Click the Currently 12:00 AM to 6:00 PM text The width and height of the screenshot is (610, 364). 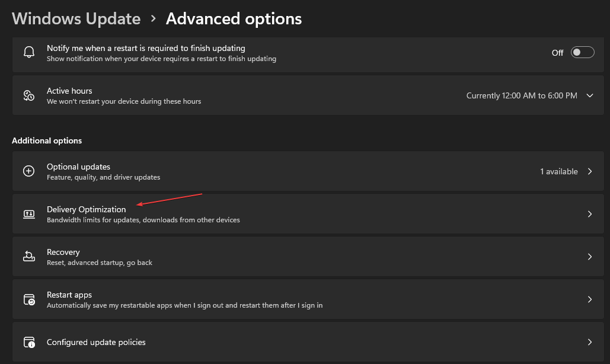tap(521, 95)
